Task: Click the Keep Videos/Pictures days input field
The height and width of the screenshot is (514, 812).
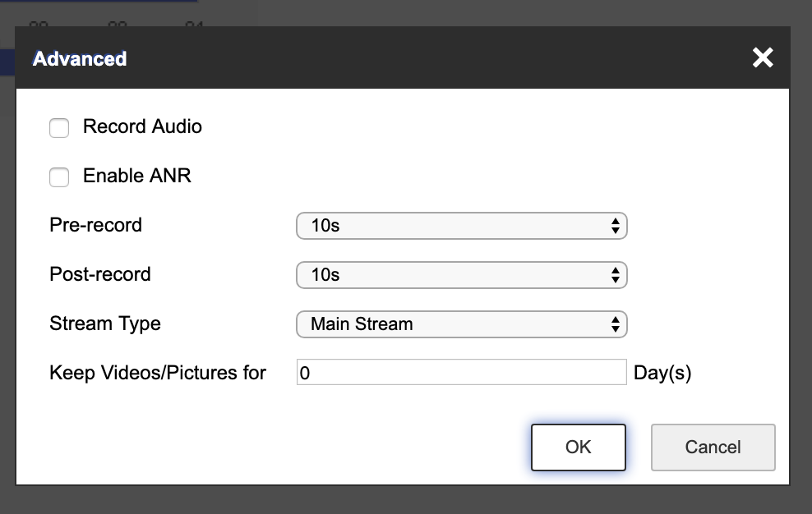Action: [x=461, y=373]
